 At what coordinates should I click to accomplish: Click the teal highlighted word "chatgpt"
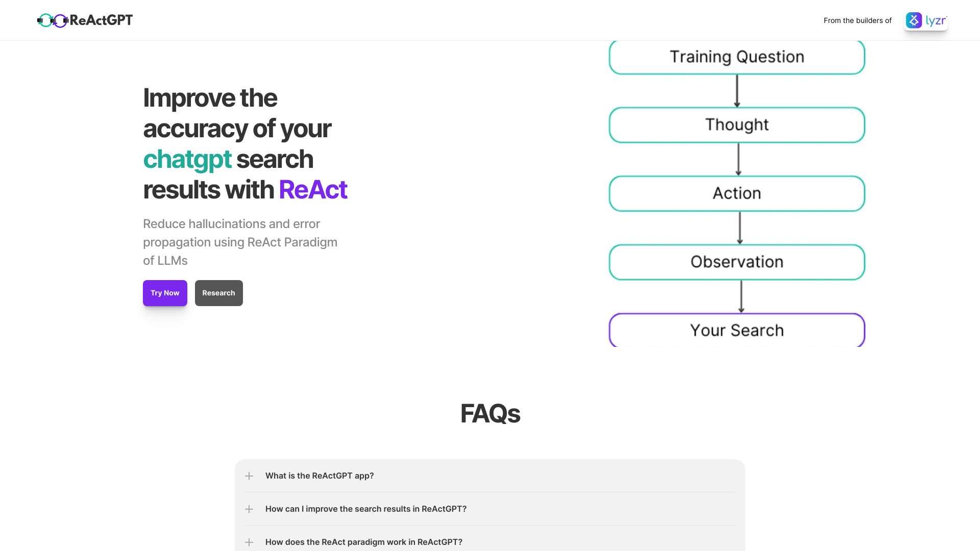[x=187, y=159]
